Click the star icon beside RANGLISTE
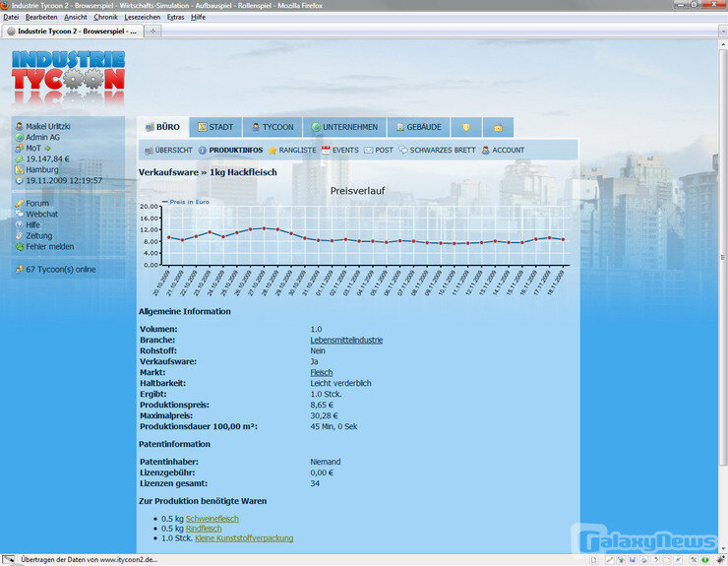Viewport: 728px width, 566px height. (x=273, y=150)
